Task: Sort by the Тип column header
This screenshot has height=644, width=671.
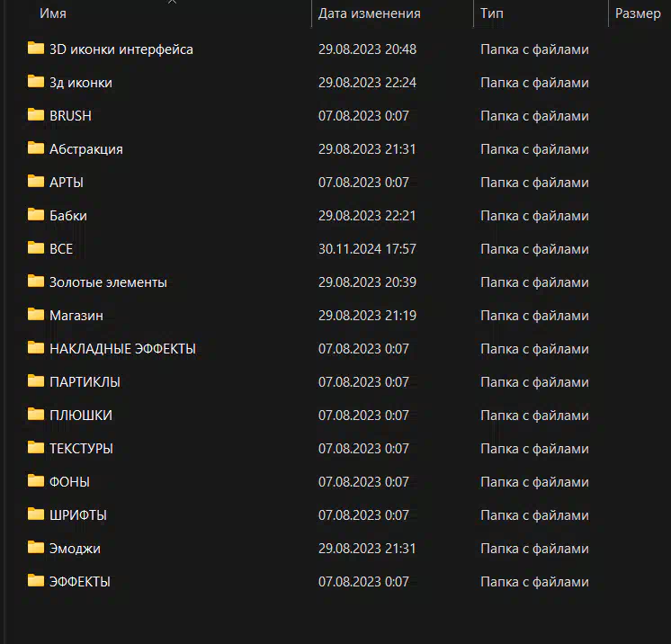Action: click(492, 13)
